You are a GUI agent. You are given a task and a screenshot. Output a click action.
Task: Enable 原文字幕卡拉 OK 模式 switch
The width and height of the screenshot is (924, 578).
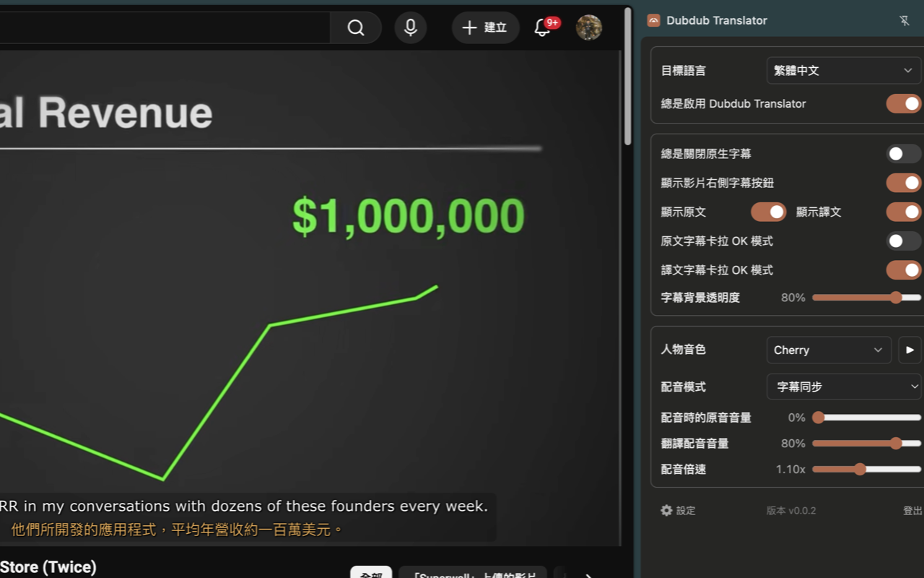pos(904,241)
